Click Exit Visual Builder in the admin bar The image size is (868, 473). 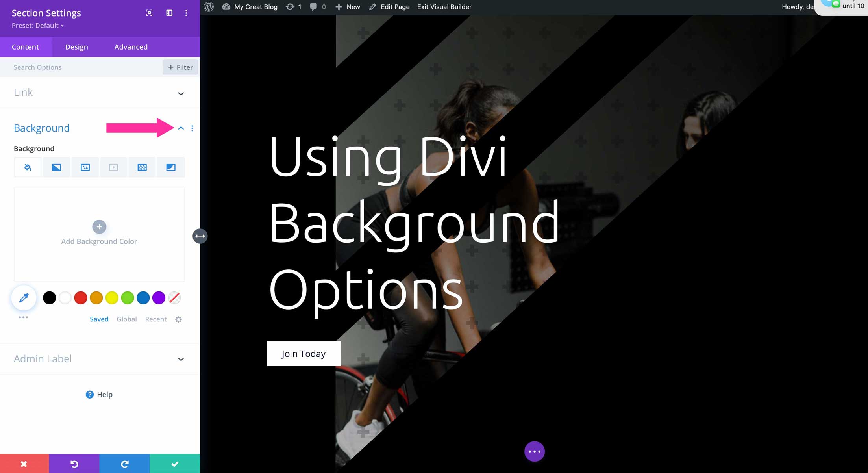(x=444, y=7)
